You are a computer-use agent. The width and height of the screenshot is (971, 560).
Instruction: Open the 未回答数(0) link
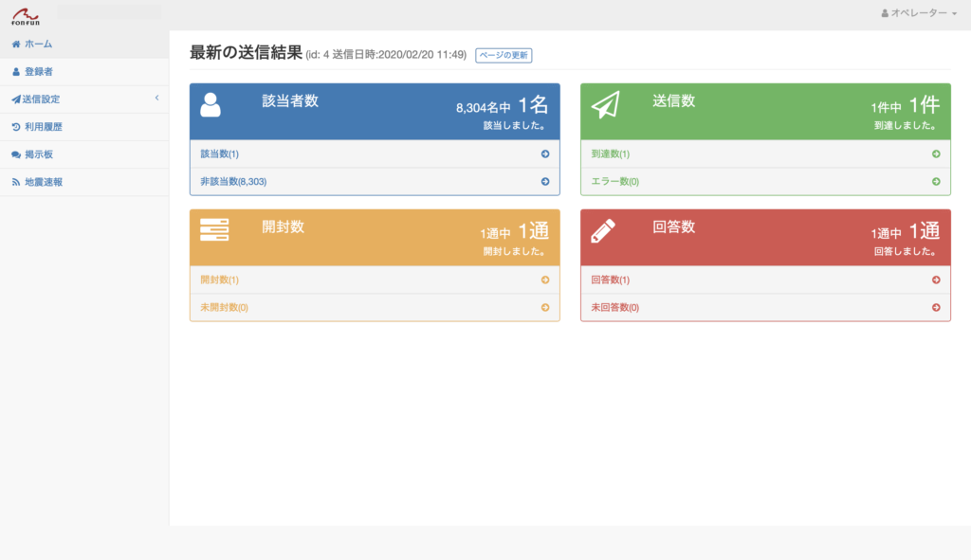pyautogui.click(x=614, y=308)
